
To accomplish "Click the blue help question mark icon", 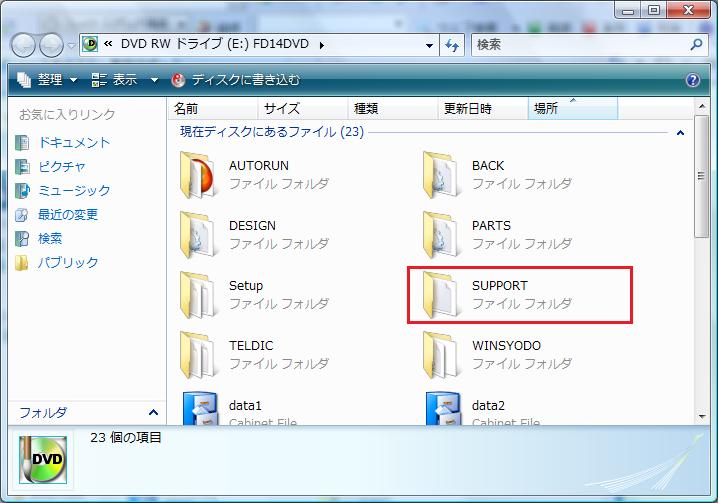I will 693,80.
